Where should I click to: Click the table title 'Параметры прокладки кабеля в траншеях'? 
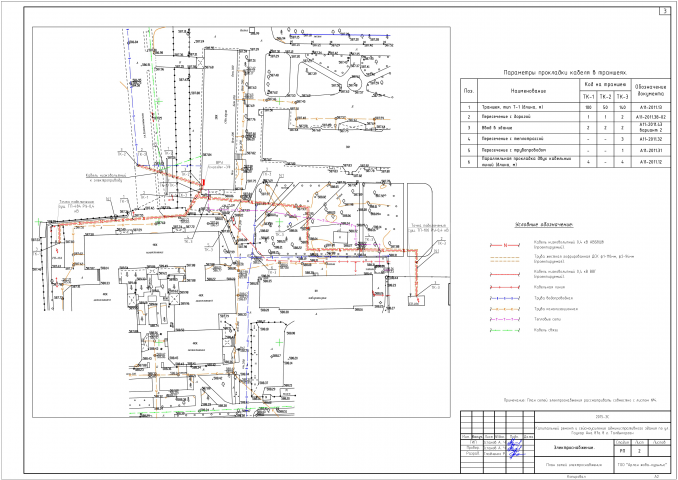565,72
